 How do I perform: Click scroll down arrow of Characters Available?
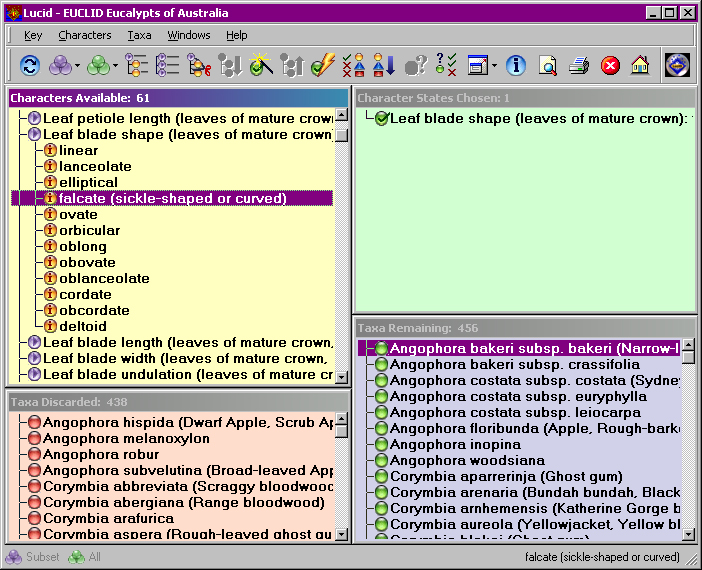(342, 377)
